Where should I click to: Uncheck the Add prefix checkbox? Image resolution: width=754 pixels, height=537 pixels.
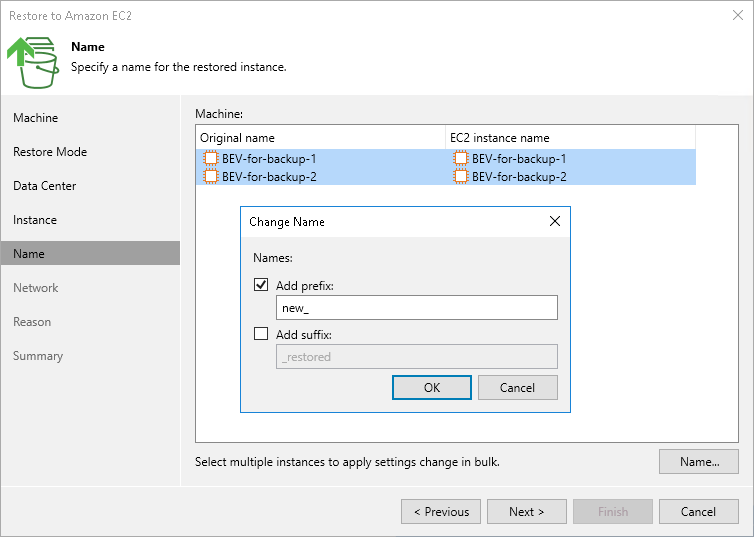coord(262,286)
